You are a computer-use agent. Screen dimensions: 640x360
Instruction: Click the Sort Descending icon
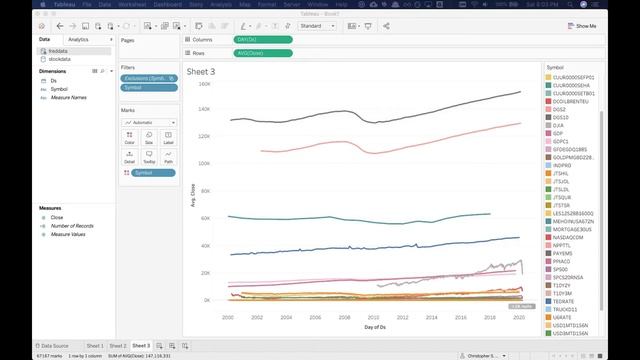pos(224,26)
